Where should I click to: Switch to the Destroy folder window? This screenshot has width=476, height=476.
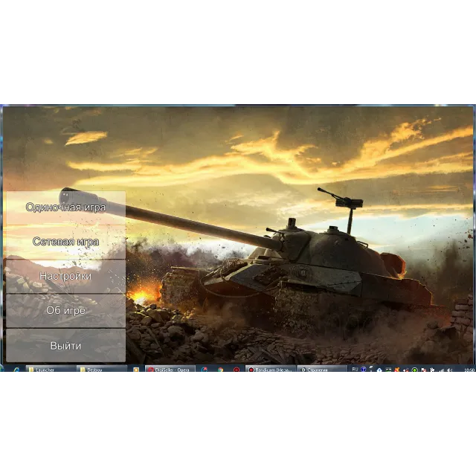102,369
